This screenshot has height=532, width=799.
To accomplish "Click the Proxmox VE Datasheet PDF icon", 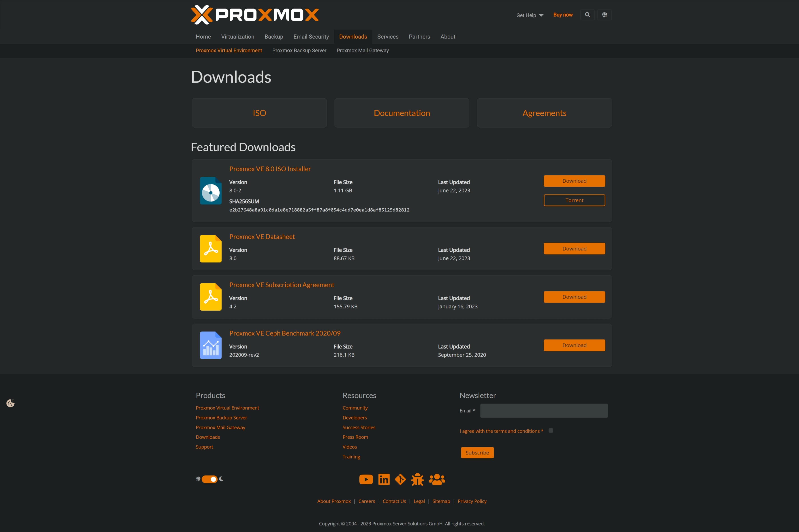I will [x=211, y=249].
